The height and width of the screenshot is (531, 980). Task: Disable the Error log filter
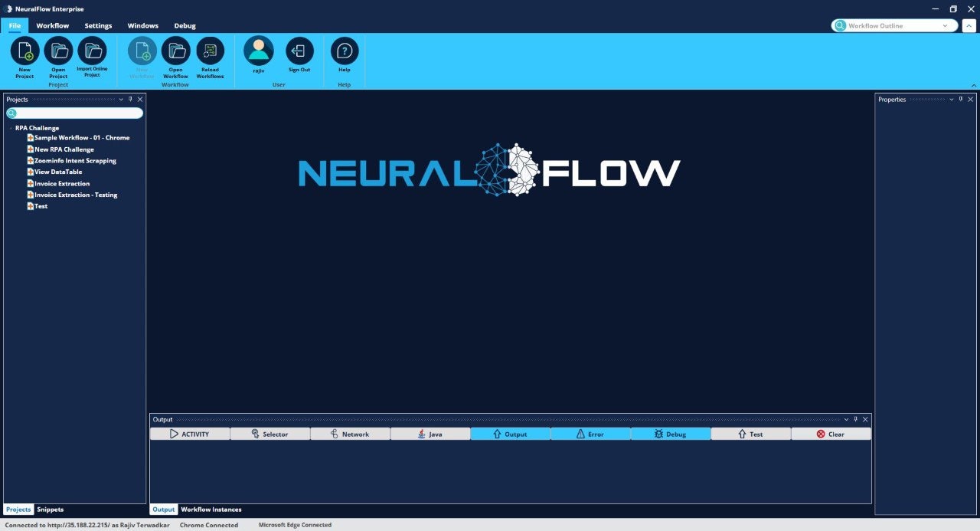pyautogui.click(x=590, y=434)
